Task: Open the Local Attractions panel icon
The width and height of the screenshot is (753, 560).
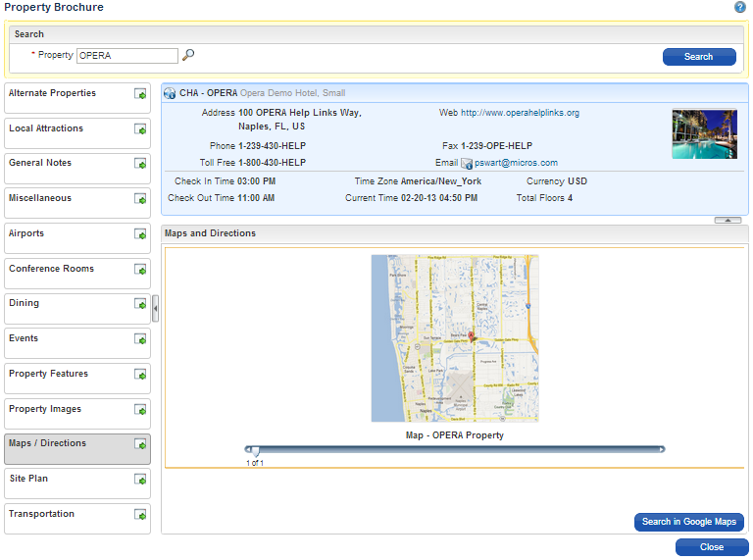Action: coord(140,129)
